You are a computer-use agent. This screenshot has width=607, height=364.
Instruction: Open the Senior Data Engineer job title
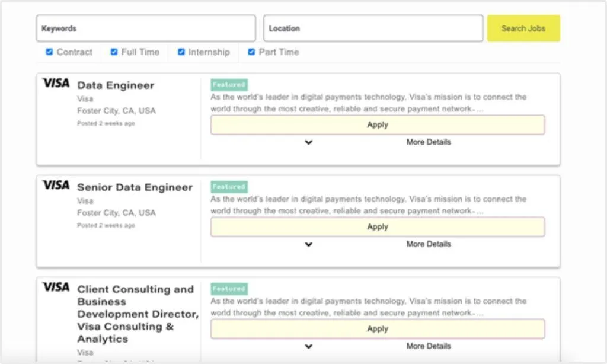135,187
